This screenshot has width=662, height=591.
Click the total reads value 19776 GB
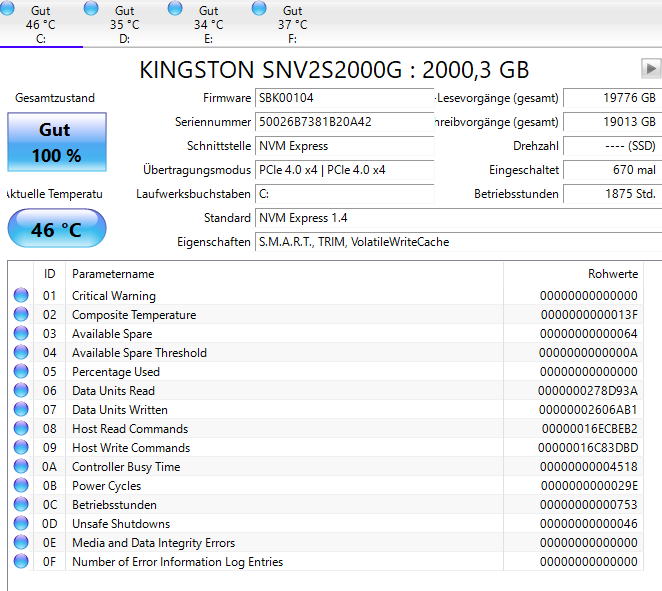tap(613, 98)
